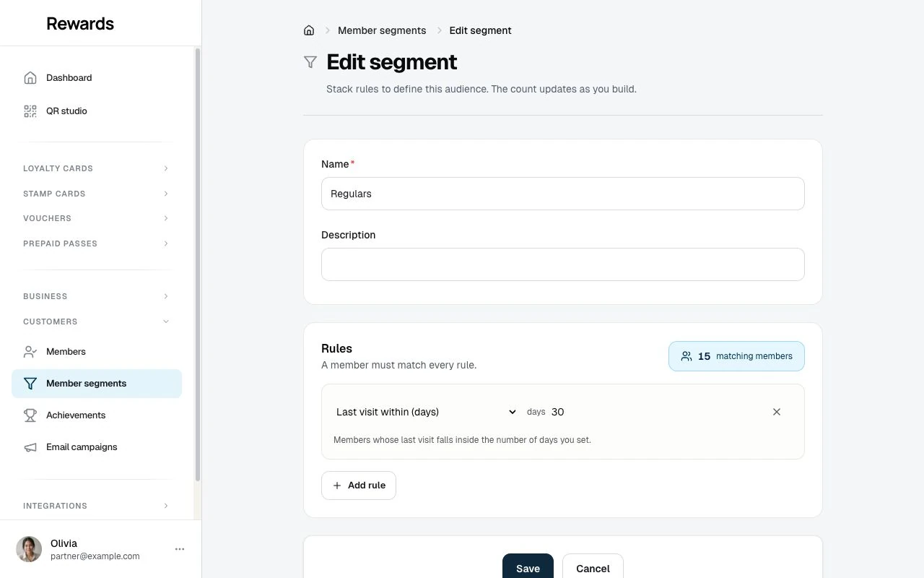Click Olivia's profile avatar
924x578 pixels.
coord(29,549)
